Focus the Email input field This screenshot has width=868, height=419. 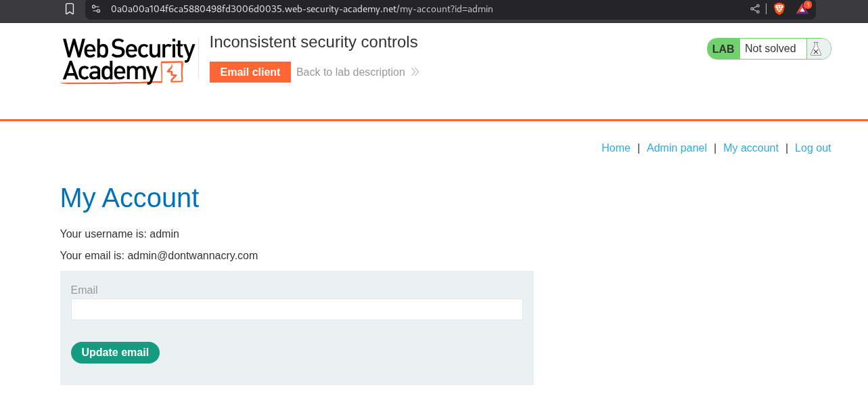(x=296, y=309)
